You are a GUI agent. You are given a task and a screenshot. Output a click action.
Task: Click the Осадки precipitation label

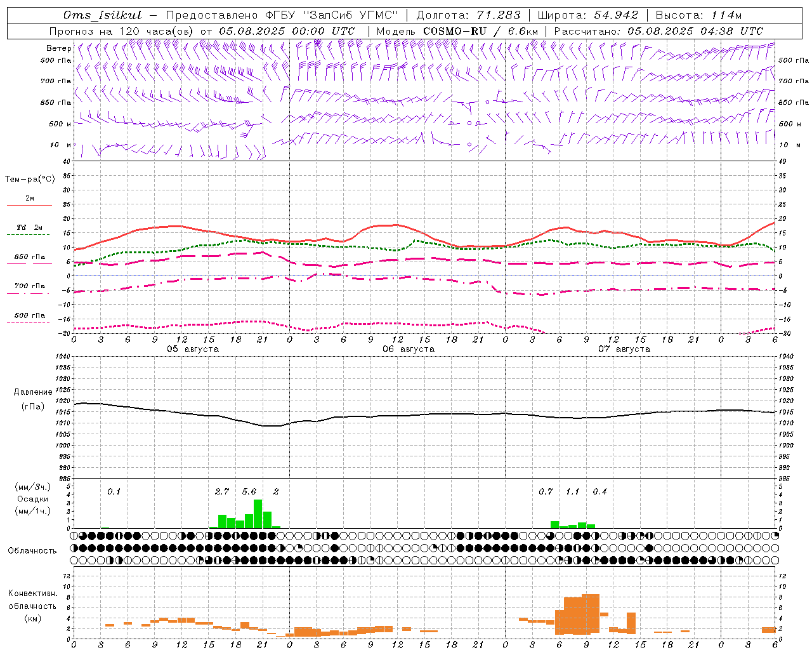point(32,499)
